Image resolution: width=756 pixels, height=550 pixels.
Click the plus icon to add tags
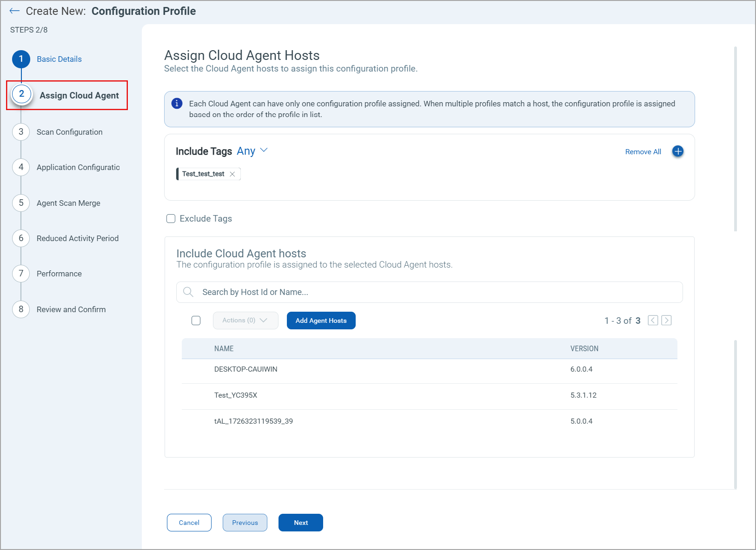pos(677,151)
